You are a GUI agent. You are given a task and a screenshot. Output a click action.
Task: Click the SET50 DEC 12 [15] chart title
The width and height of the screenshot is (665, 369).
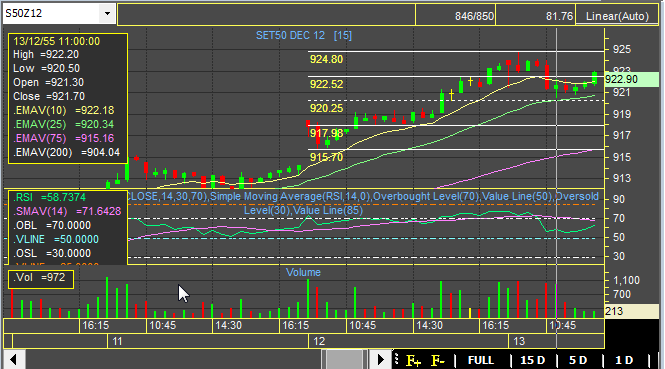coord(304,35)
